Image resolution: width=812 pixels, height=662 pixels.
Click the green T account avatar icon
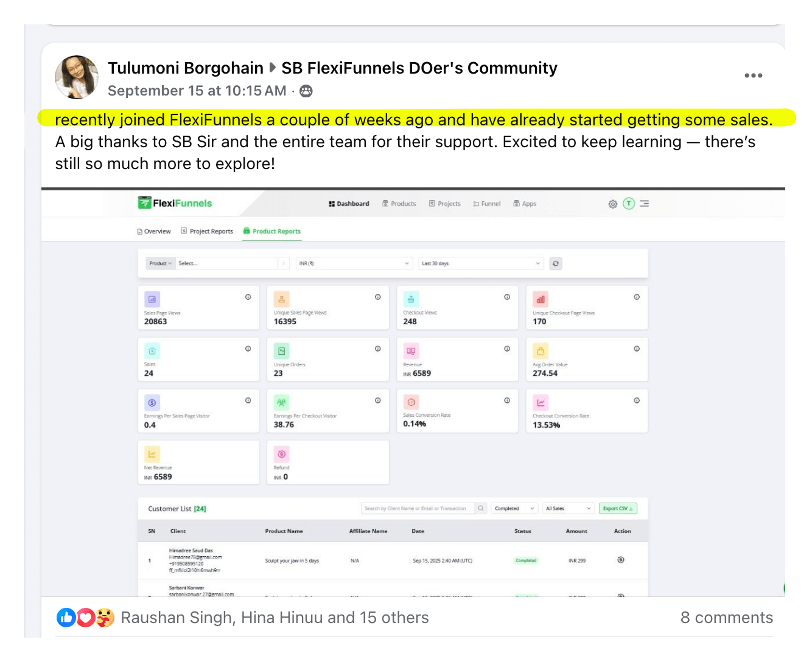629,204
